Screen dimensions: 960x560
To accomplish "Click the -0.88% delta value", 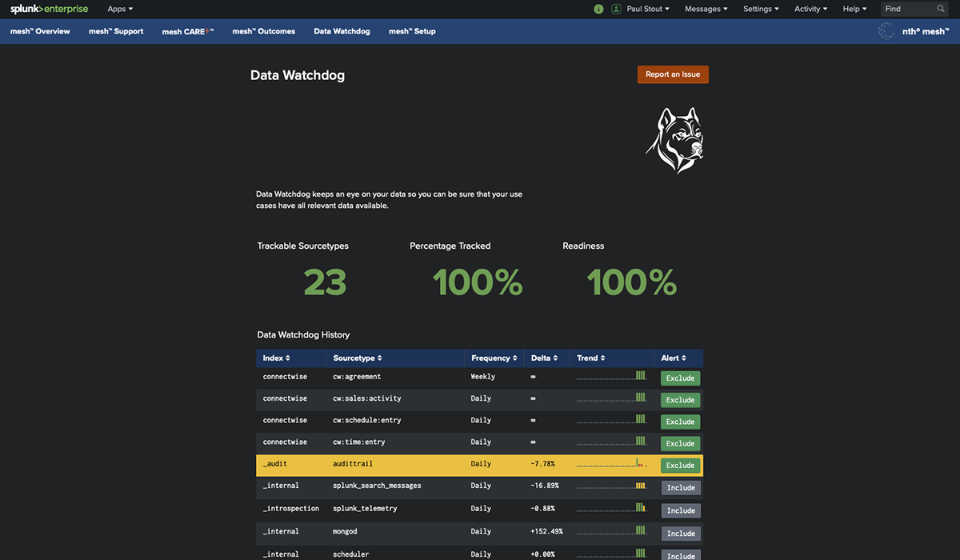I will (x=542, y=508).
